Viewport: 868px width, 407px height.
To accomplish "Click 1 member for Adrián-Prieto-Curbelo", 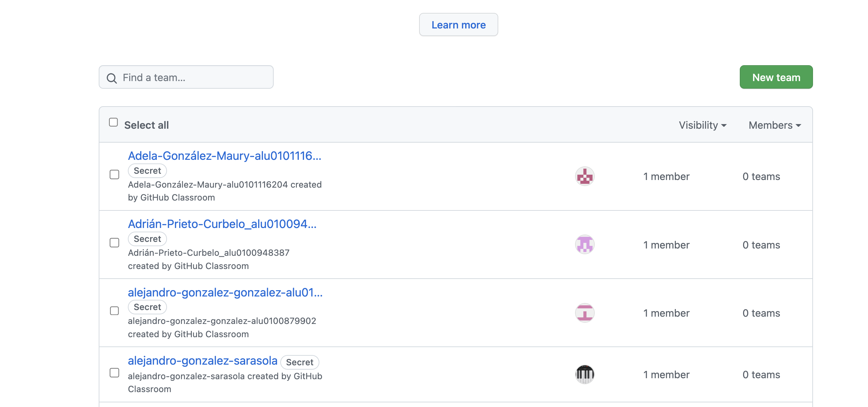I will pyautogui.click(x=666, y=245).
